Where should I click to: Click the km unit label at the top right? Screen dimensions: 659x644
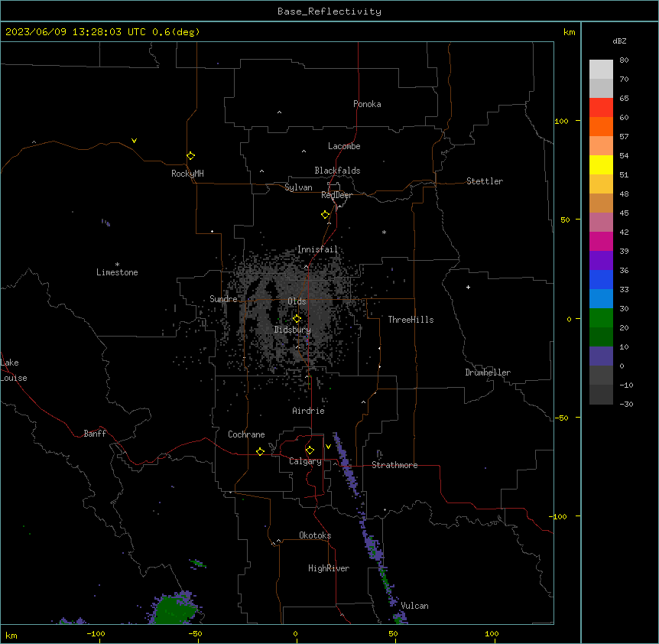[x=569, y=32]
